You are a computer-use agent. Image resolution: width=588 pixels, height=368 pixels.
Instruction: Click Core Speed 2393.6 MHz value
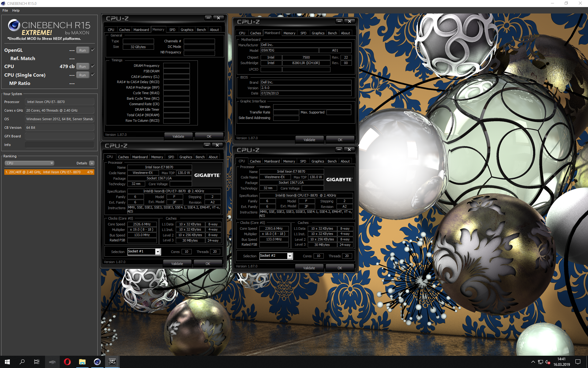pyautogui.click(x=274, y=228)
